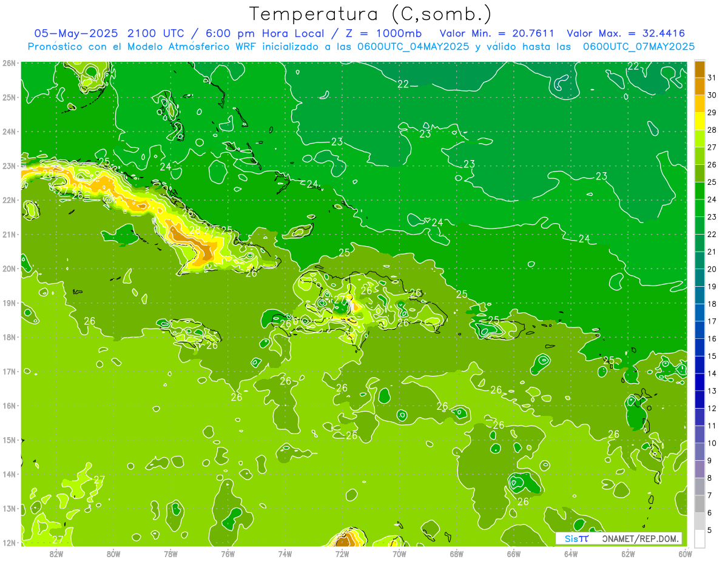Click the '68W' longitude axis label
The height and width of the screenshot is (562, 728).
[457, 554]
